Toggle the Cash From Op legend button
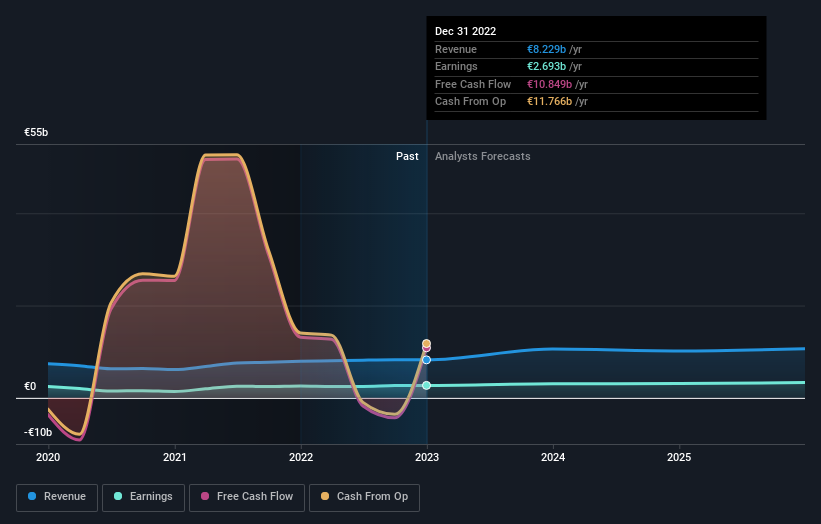The image size is (821, 524). tap(364, 497)
